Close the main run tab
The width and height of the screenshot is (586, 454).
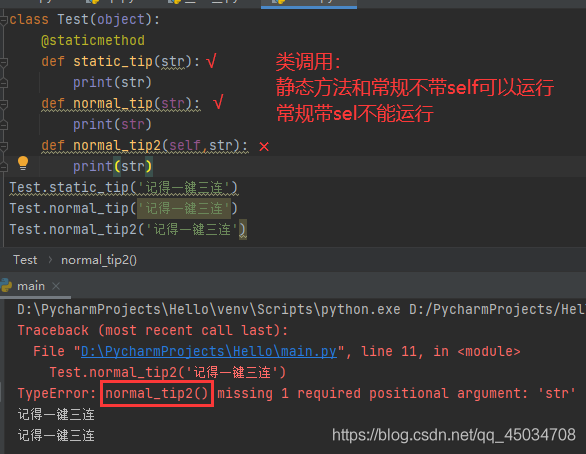pyautogui.click(x=56, y=286)
